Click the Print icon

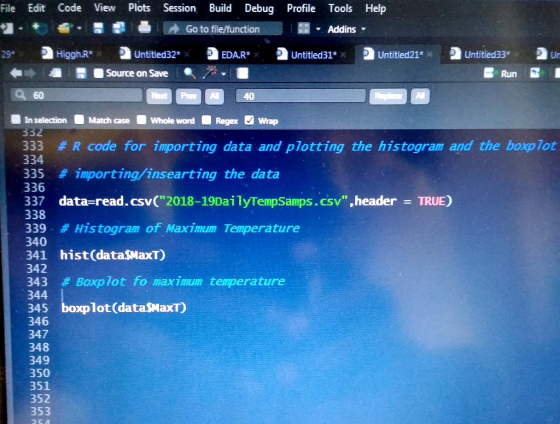point(144,28)
